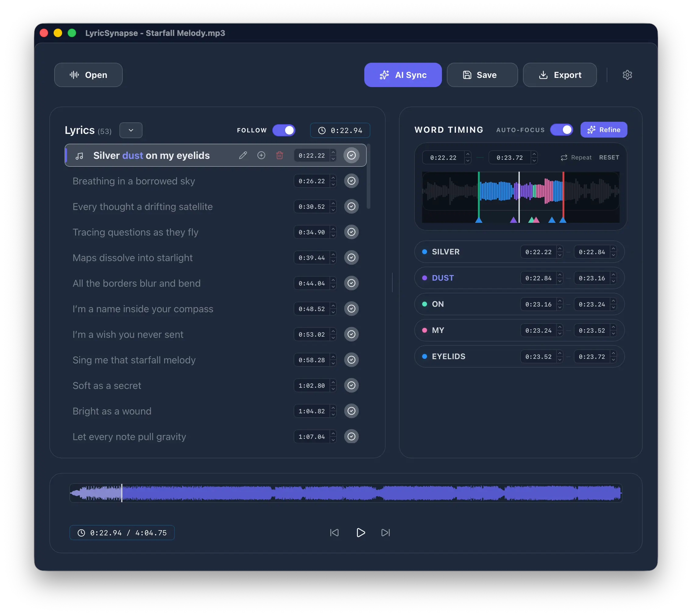Select the EYELIDS word row

[519, 356]
